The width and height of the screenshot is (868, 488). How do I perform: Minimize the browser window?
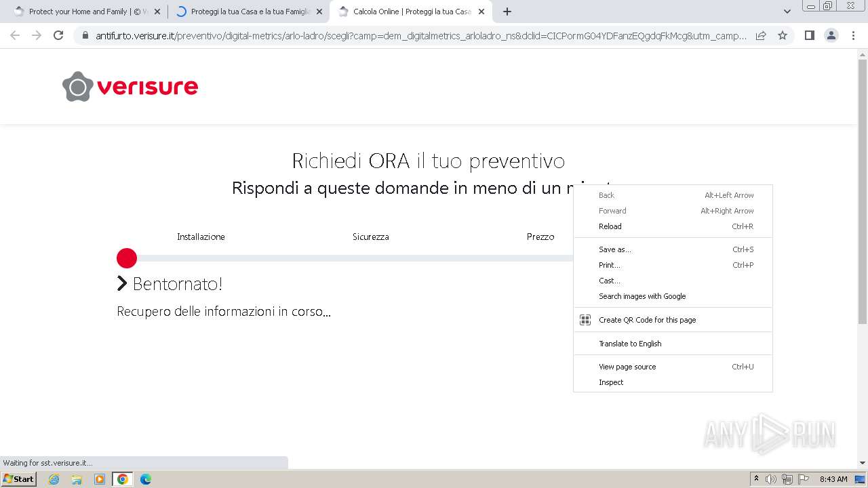point(811,5)
